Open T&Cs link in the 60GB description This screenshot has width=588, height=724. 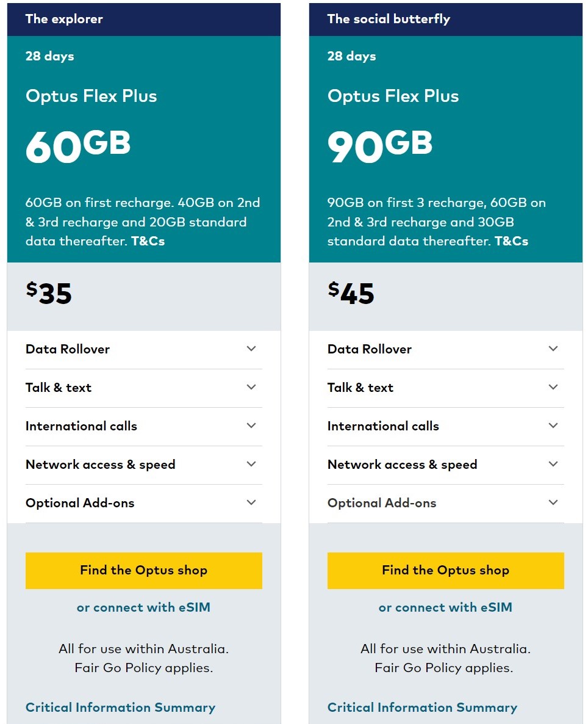(x=148, y=241)
